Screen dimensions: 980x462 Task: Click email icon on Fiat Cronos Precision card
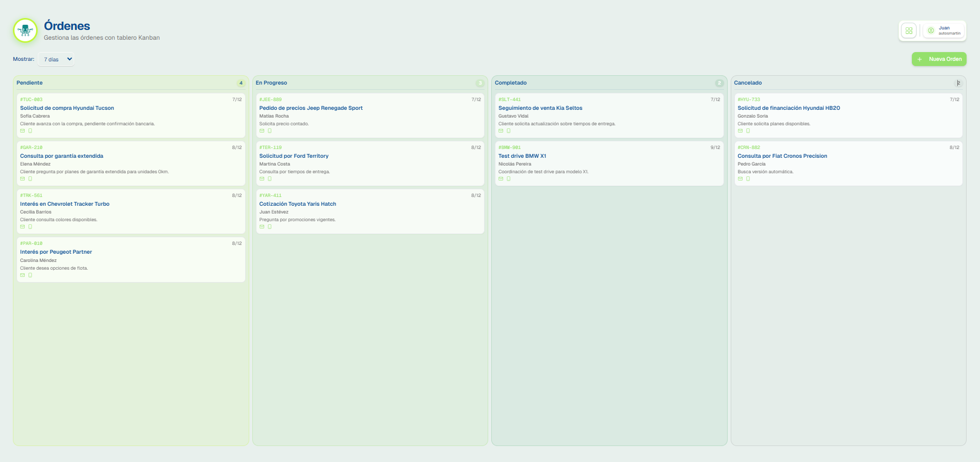[x=740, y=179]
